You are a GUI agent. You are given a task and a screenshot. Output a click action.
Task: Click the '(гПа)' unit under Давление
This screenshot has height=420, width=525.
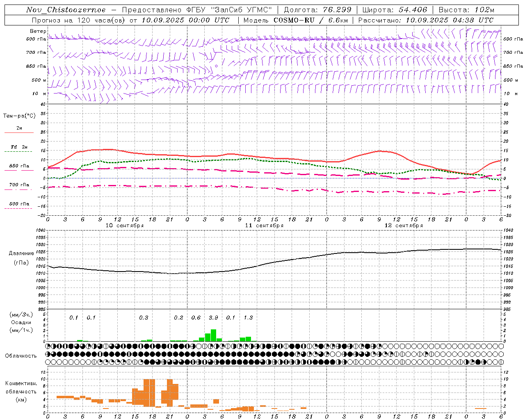(x=21, y=262)
